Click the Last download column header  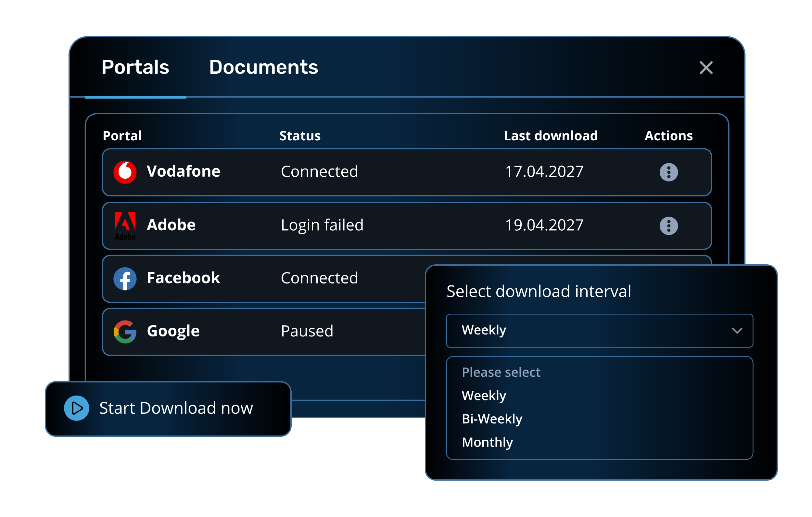550,136
